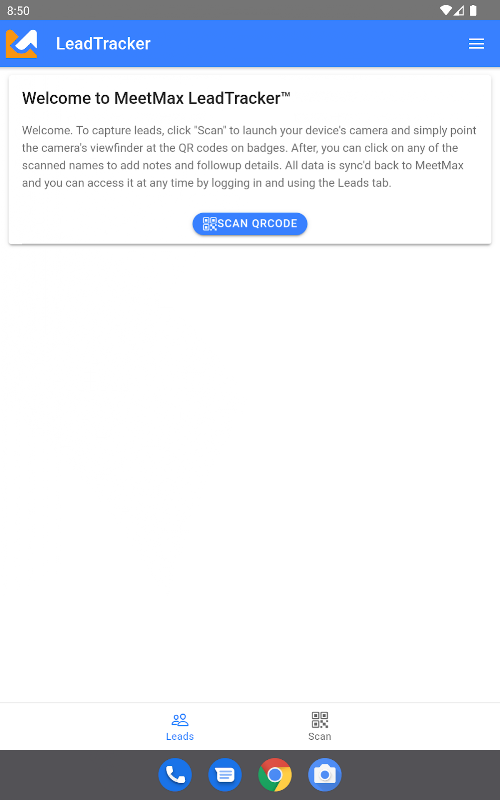Open the Camera app from dock
This screenshot has height=800, width=500.
(x=325, y=775)
